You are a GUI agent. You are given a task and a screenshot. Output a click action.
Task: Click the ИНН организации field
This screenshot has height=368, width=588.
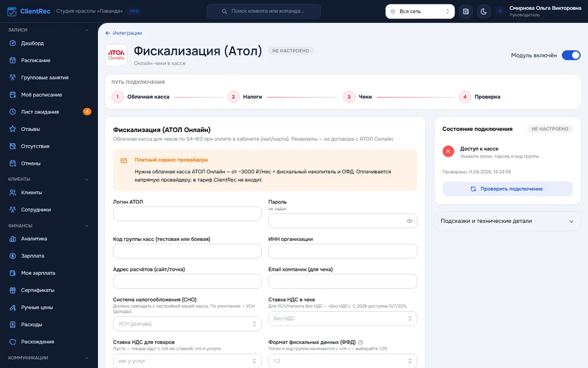[x=343, y=251]
